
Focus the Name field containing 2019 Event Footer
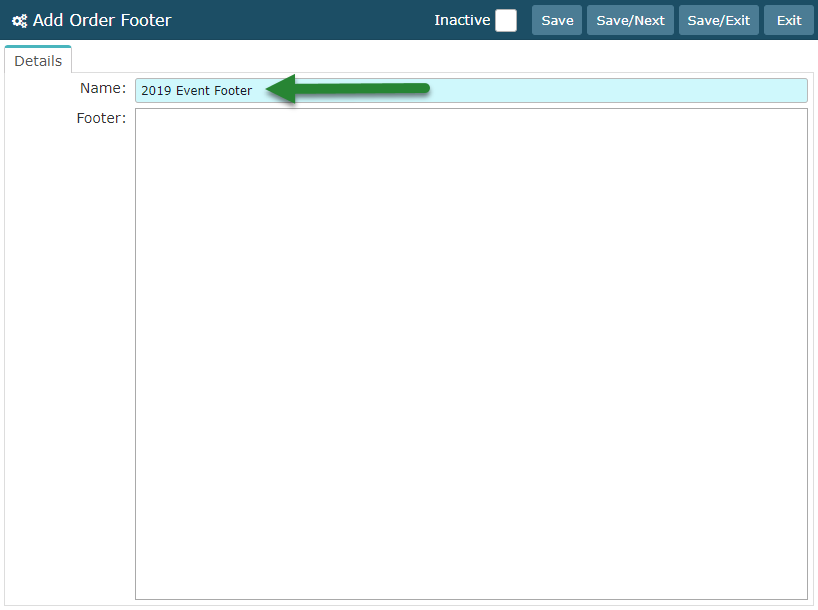tap(471, 90)
